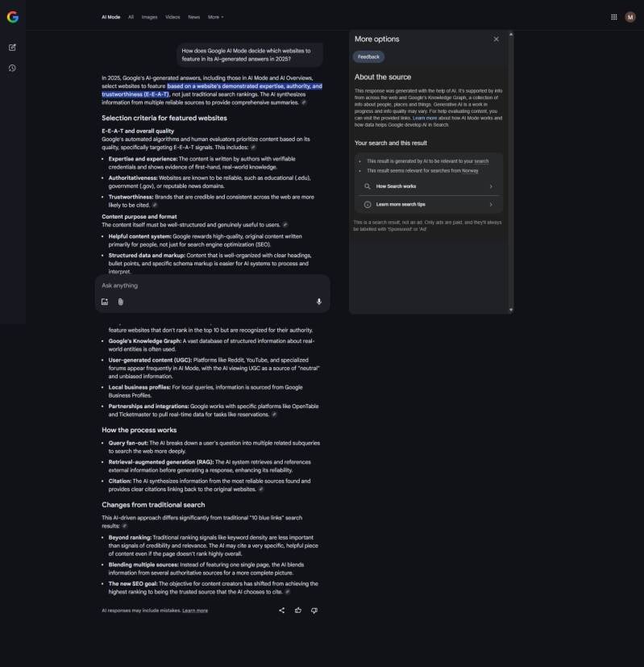The width and height of the screenshot is (644, 667).
Task: Switch to the Images tab
Action: [149, 17]
